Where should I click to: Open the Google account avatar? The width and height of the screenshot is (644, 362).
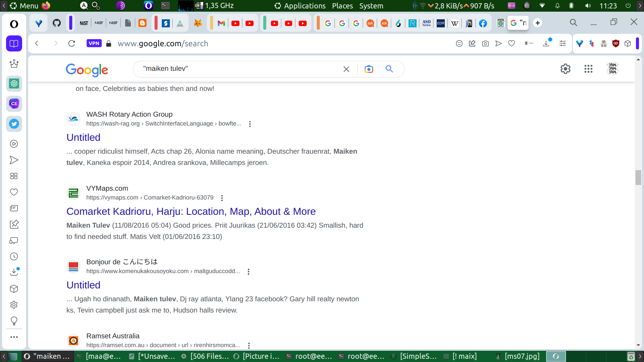point(613,69)
